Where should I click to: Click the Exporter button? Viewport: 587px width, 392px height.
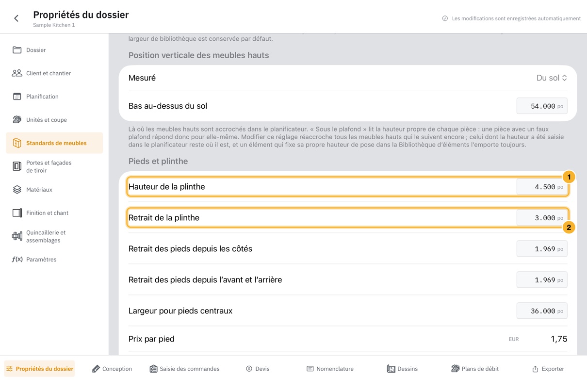548,369
